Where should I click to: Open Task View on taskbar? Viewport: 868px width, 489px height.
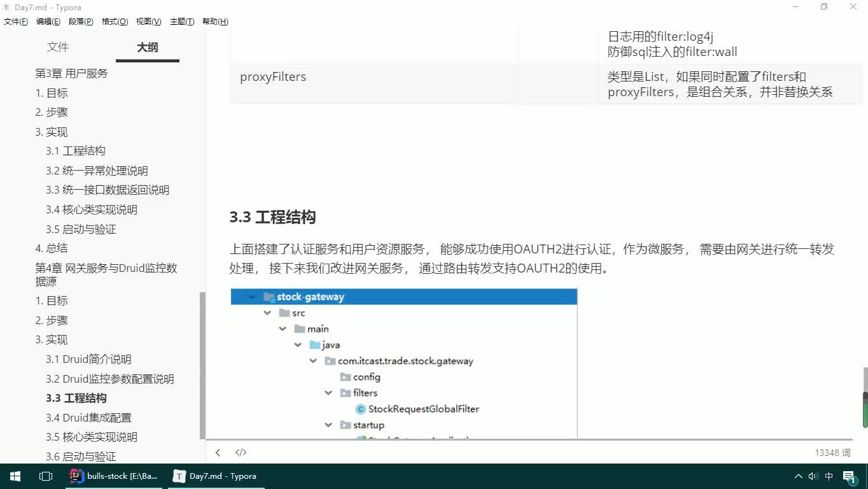click(x=45, y=476)
